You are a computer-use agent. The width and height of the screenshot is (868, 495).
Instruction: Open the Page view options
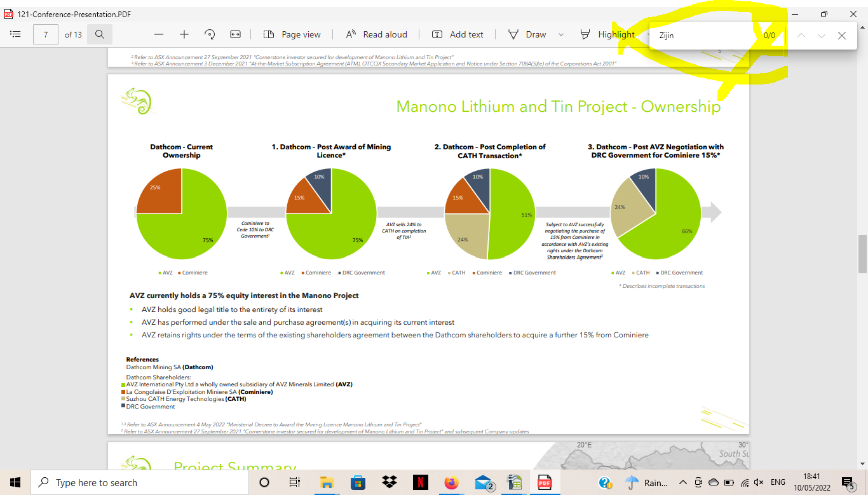click(292, 34)
